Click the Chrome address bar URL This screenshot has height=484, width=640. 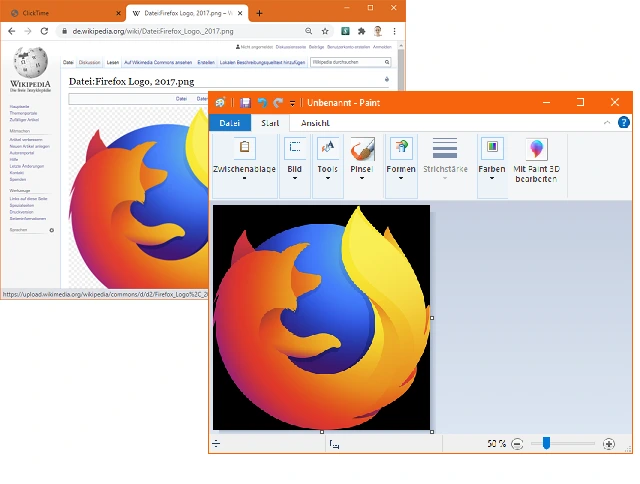coord(153,31)
